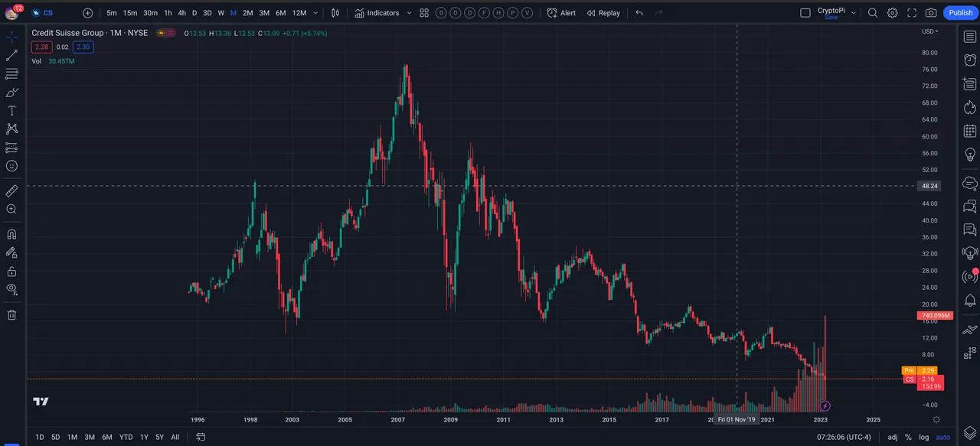Screen dimensions: 980x446
Task: Toggle stay in drawing mode
Action: [x=11, y=252]
